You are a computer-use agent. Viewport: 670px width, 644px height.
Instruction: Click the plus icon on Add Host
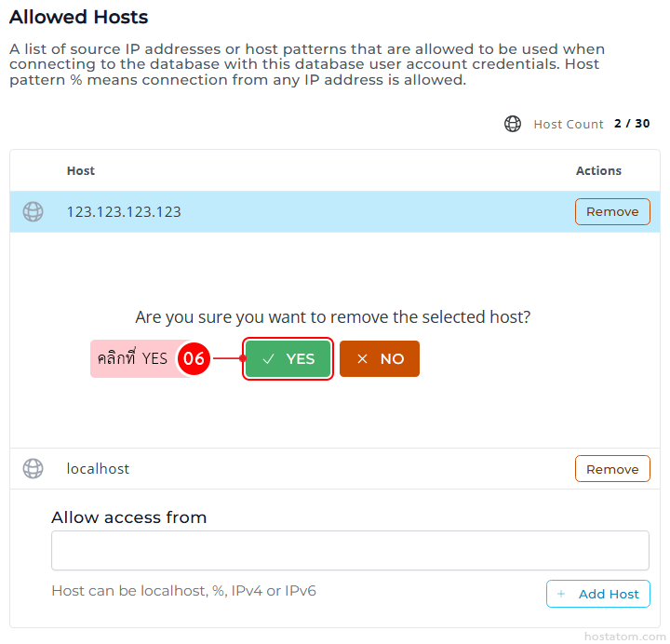coord(561,594)
